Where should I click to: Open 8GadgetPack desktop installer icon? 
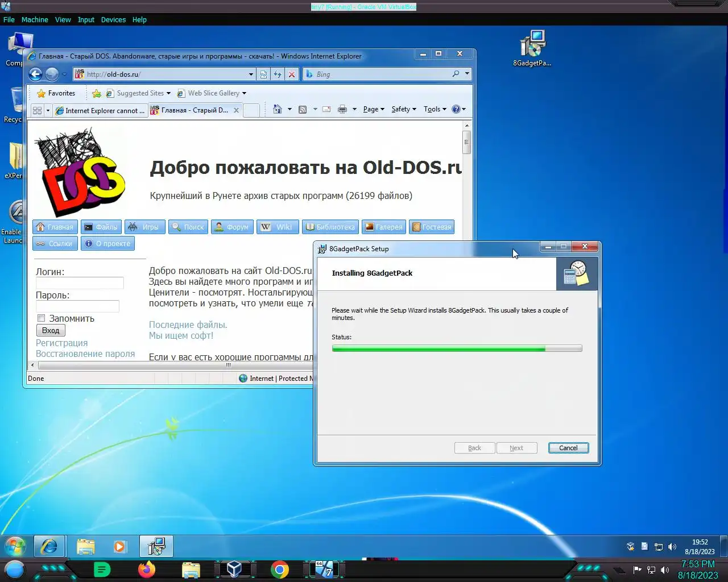(532, 48)
